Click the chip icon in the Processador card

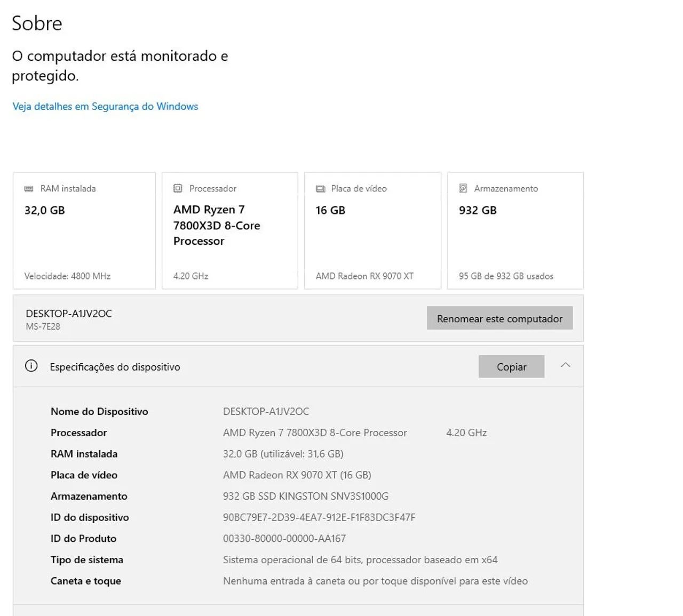click(178, 188)
